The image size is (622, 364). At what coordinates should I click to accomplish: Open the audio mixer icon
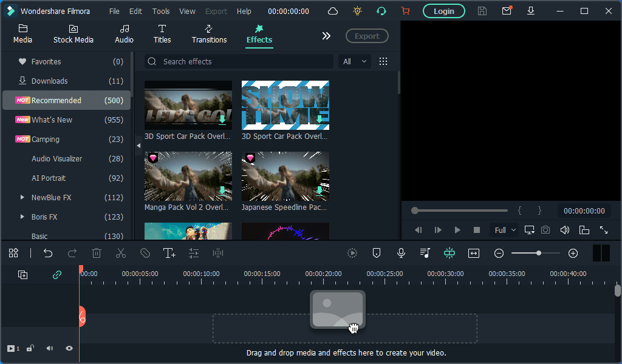[425, 253]
